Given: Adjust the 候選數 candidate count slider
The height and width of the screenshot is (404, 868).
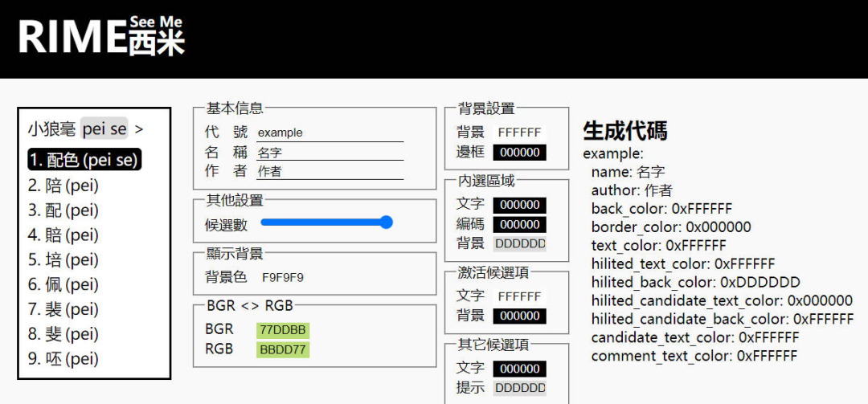Looking at the screenshot, I should [x=326, y=222].
